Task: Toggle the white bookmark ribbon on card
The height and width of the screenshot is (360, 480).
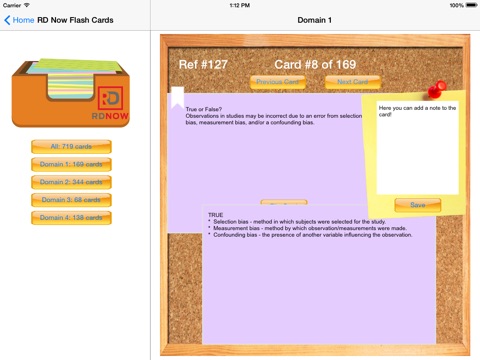Action: pyautogui.click(x=178, y=98)
